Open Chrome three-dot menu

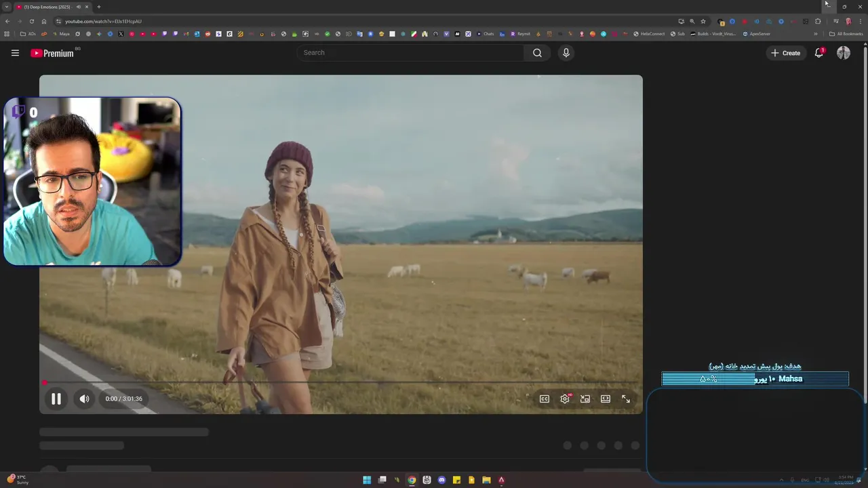click(860, 21)
